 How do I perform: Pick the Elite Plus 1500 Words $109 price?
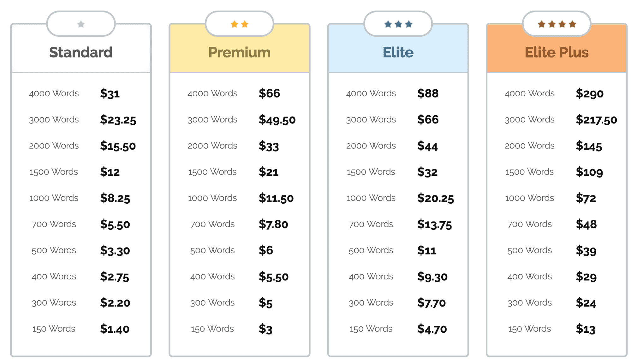click(x=589, y=172)
